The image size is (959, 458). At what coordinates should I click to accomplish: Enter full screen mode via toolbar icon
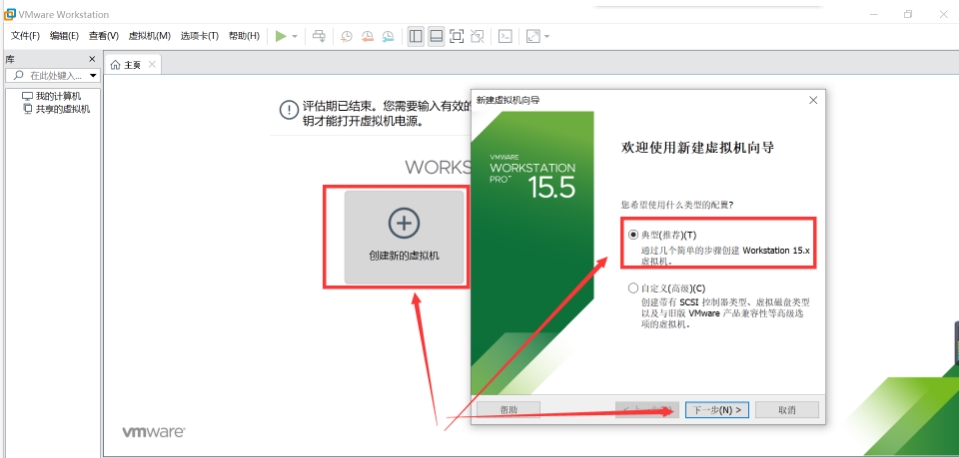(457, 36)
